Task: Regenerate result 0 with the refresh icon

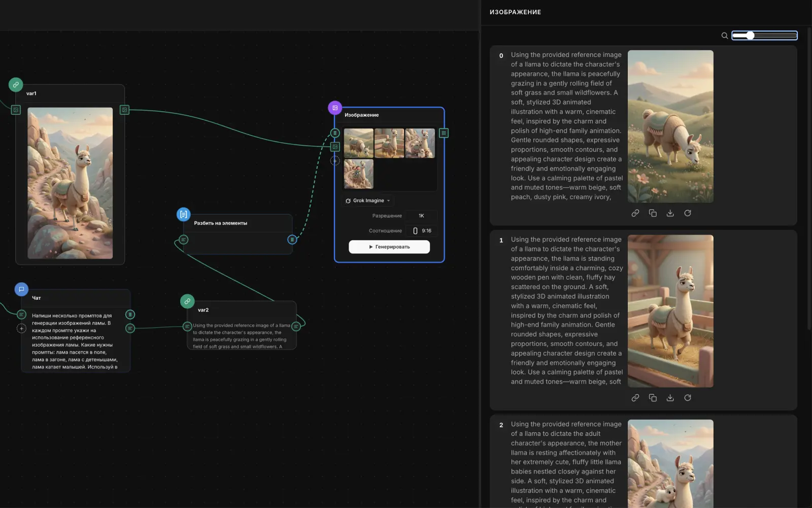Action: (x=688, y=213)
